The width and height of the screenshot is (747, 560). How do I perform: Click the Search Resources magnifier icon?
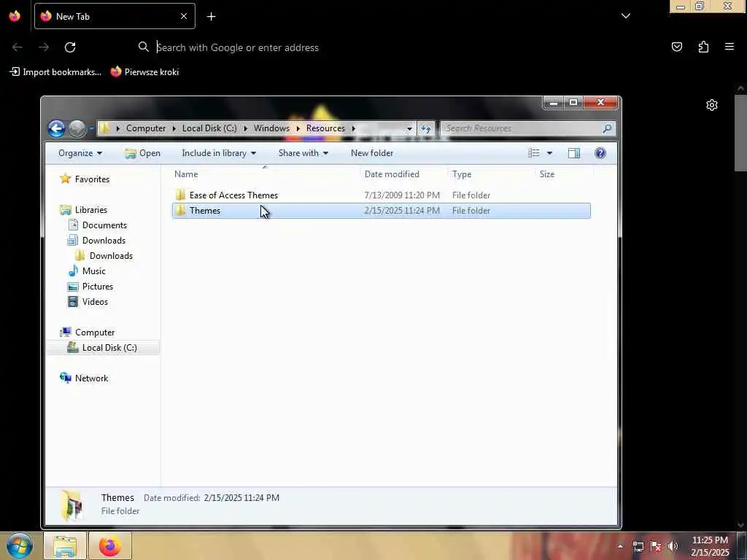pos(607,128)
